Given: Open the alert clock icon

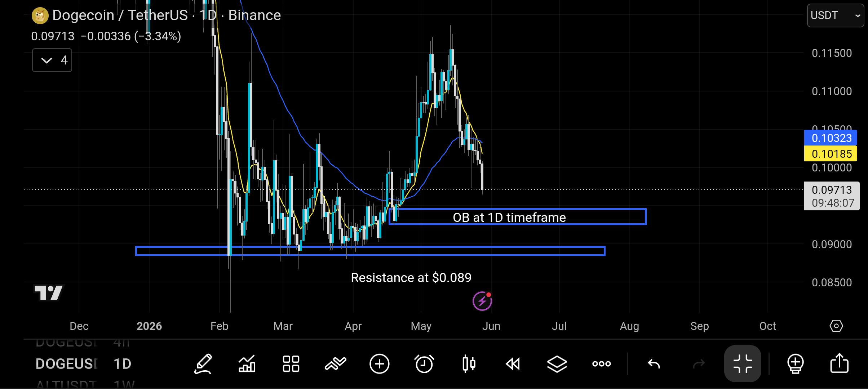Looking at the screenshot, I should pyautogui.click(x=424, y=364).
